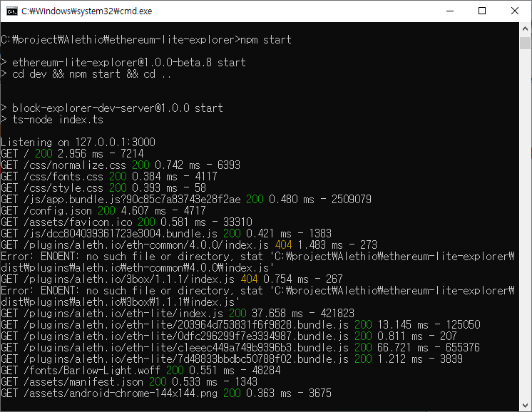The height and width of the screenshot is (412, 532).
Task: Close the cmd.exe window
Action: pyautogui.click(x=514, y=11)
